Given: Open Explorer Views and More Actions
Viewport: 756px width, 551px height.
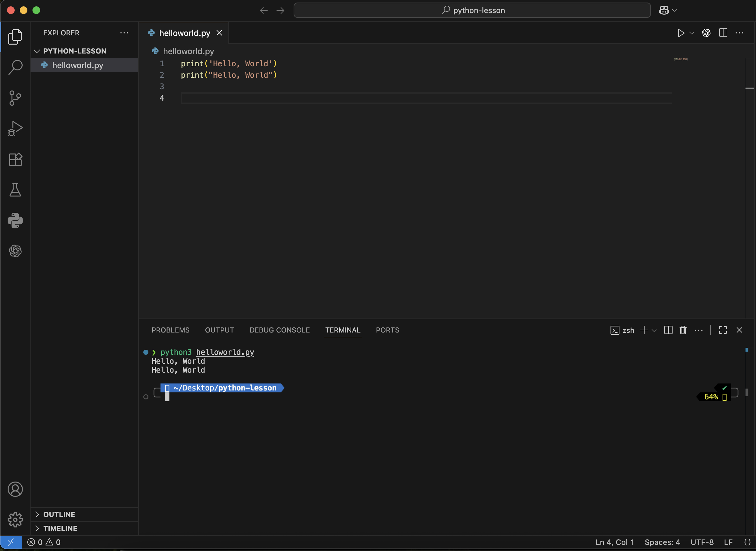Looking at the screenshot, I should point(124,33).
